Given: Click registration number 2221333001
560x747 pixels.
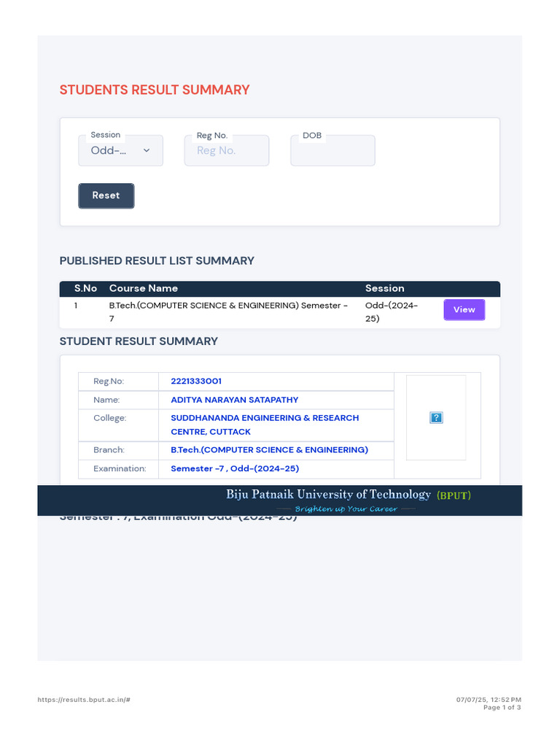Looking at the screenshot, I should click(x=196, y=382).
